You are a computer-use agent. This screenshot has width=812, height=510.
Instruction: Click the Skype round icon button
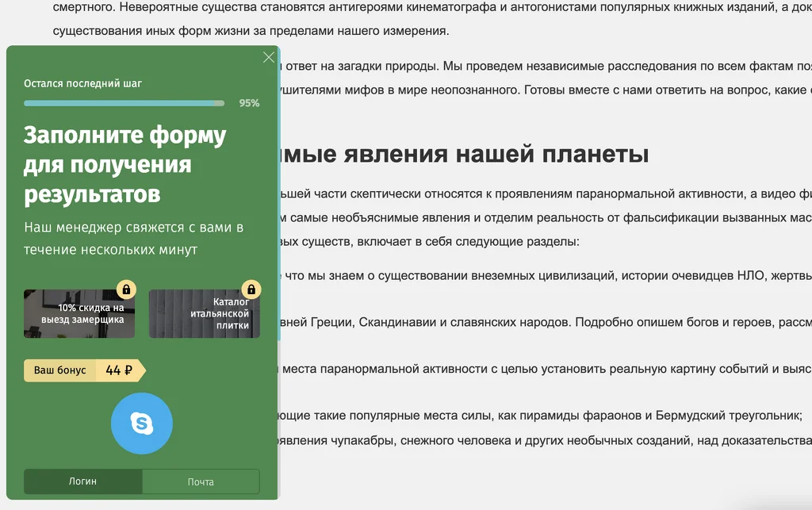click(142, 423)
